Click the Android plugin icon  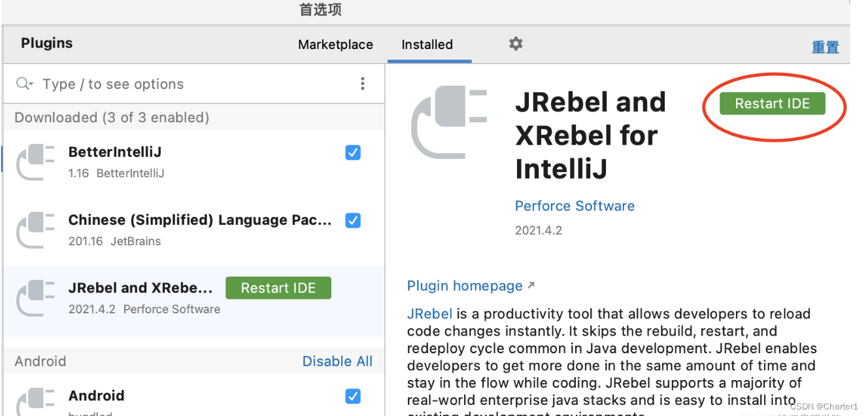point(35,402)
